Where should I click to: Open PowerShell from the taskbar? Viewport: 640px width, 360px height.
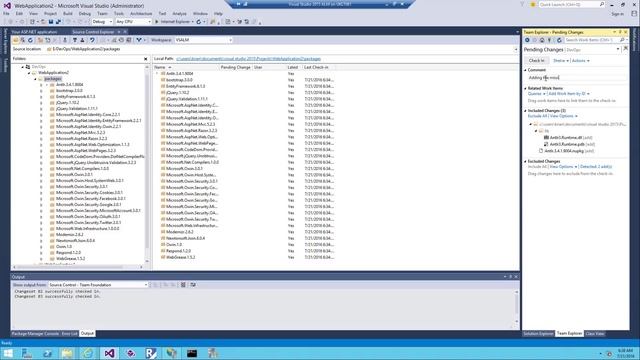coord(47,353)
